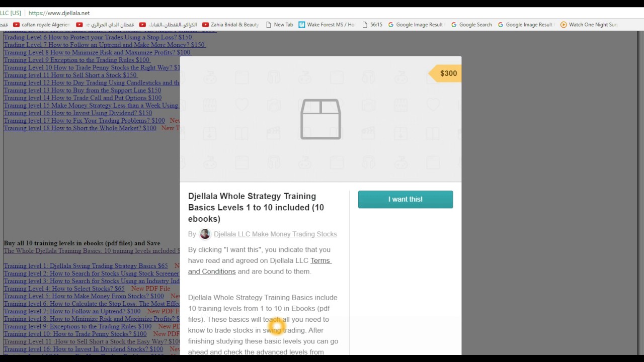This screenshot has width=644, height=362.
Task: Open Training Level 5 Make Money From Stocks
Action: (84, 296)
